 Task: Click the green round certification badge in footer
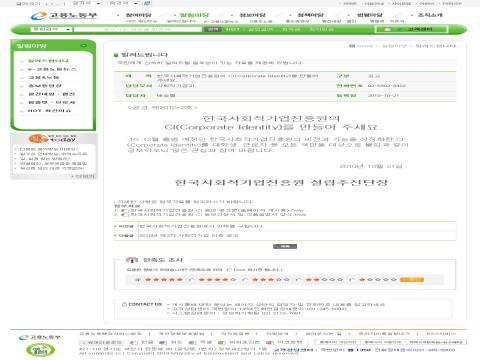tap(40, 350)
